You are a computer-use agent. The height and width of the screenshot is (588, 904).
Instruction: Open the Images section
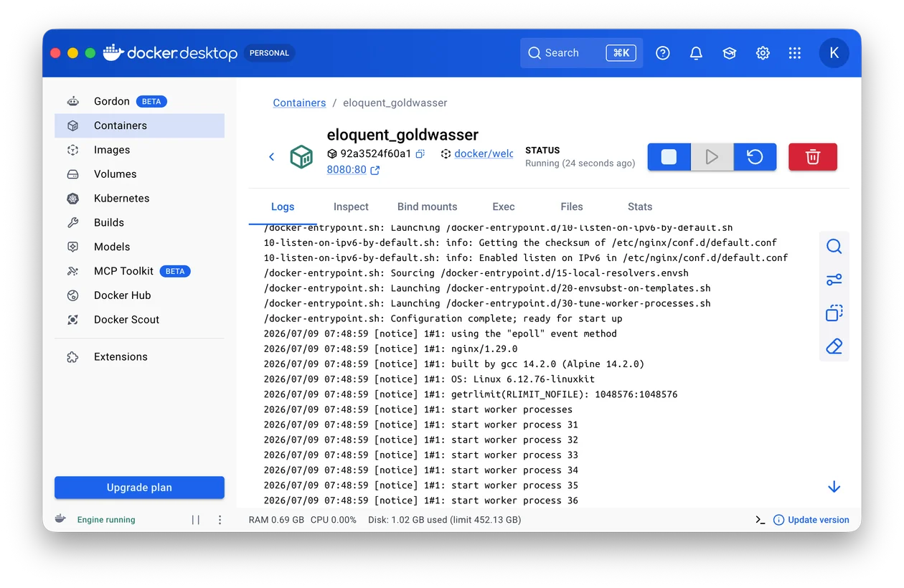pos(139,150)
